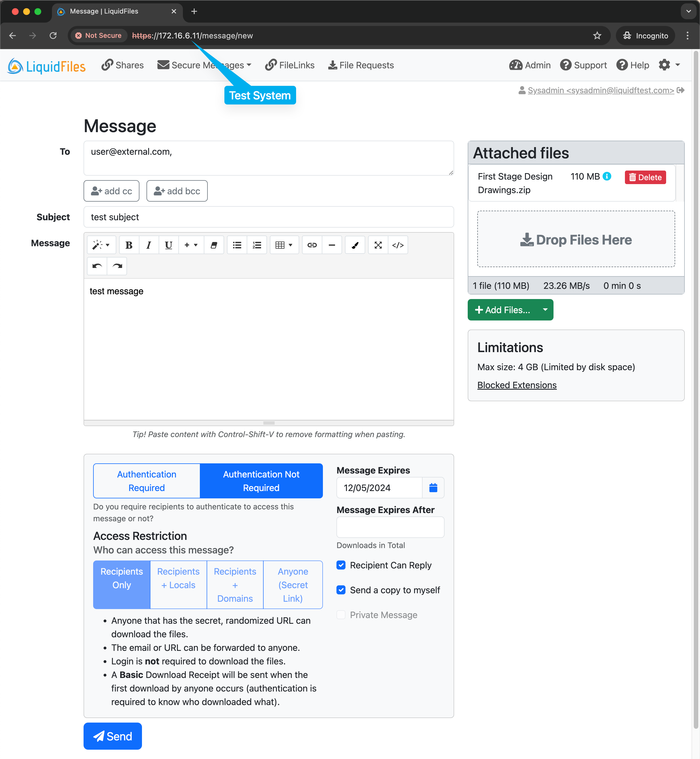The width and height of the screenshot is (700, 759).
Task: Expand the Add Files dropdown arrow
Action: coord(545,309)
